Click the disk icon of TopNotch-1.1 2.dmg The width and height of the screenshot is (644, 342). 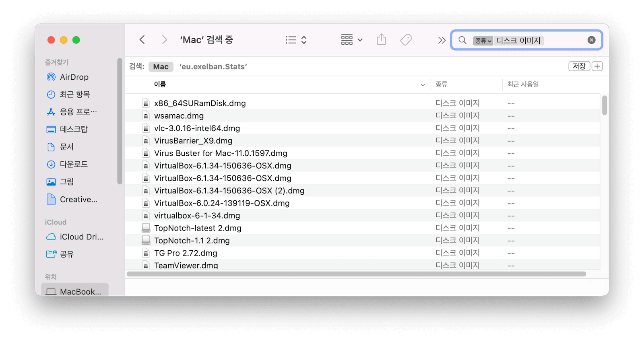[146, 241]
